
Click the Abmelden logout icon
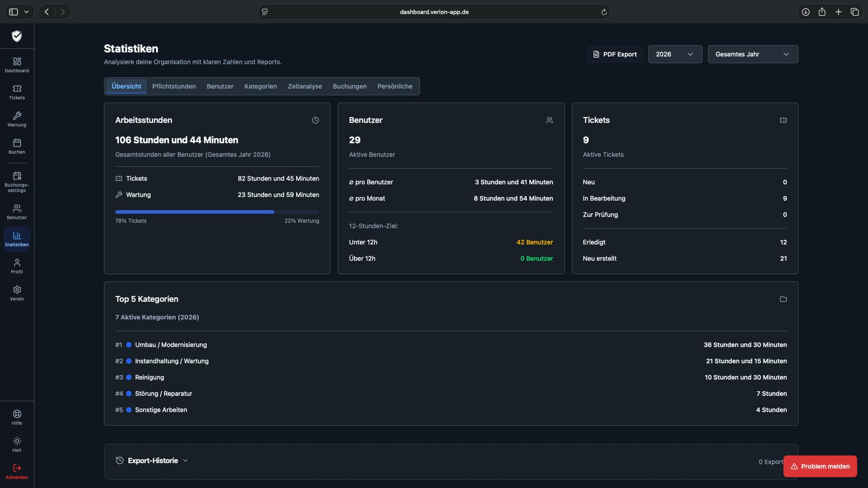coord(17,468)
